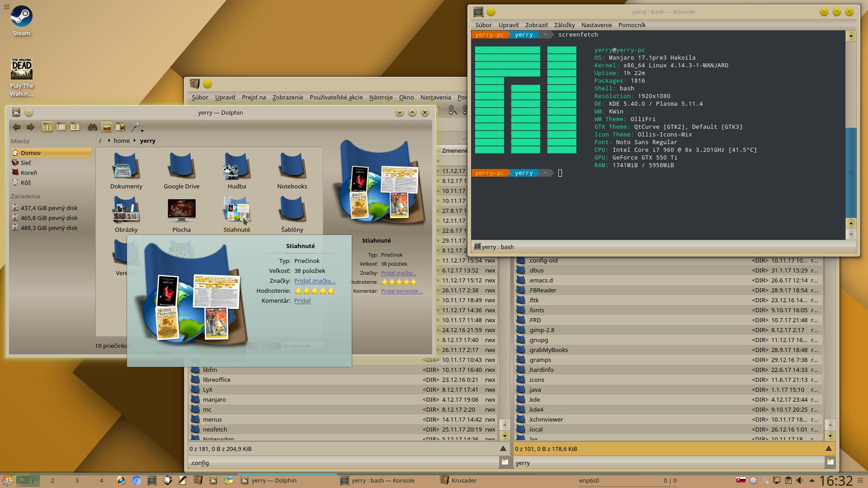868x488 pixels.
Task: Click Krusader left path field .config
Action: pos(343,463)
